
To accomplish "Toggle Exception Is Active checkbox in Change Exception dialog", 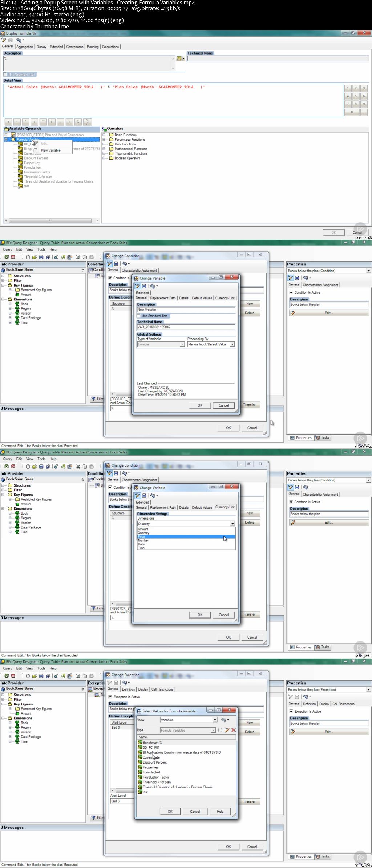I will tap(110, 697).
